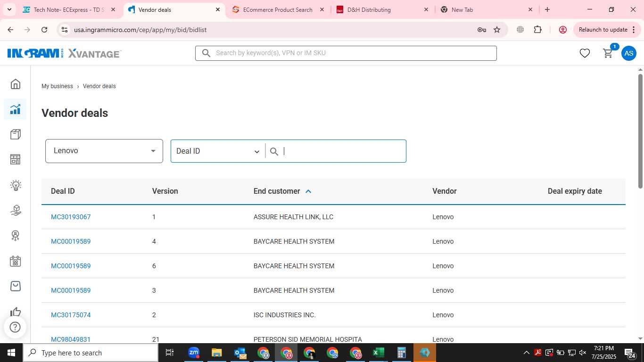
Task: Open the browser extensions puzzle icon
Action: (x=538, y=30)
